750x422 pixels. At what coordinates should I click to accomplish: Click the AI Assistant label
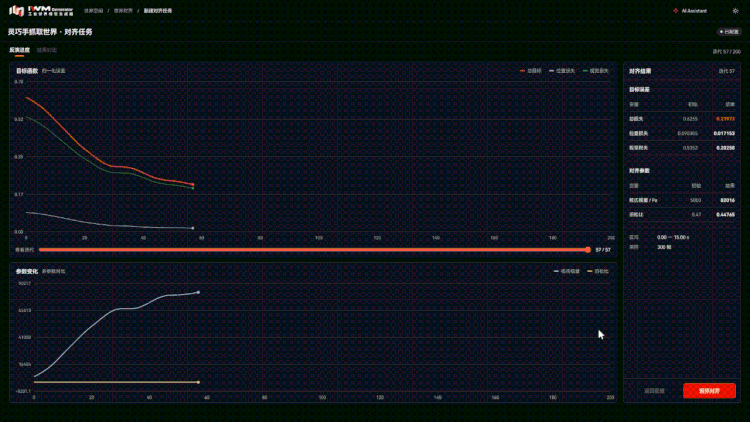pyautogui.click(x=694, y=11)
